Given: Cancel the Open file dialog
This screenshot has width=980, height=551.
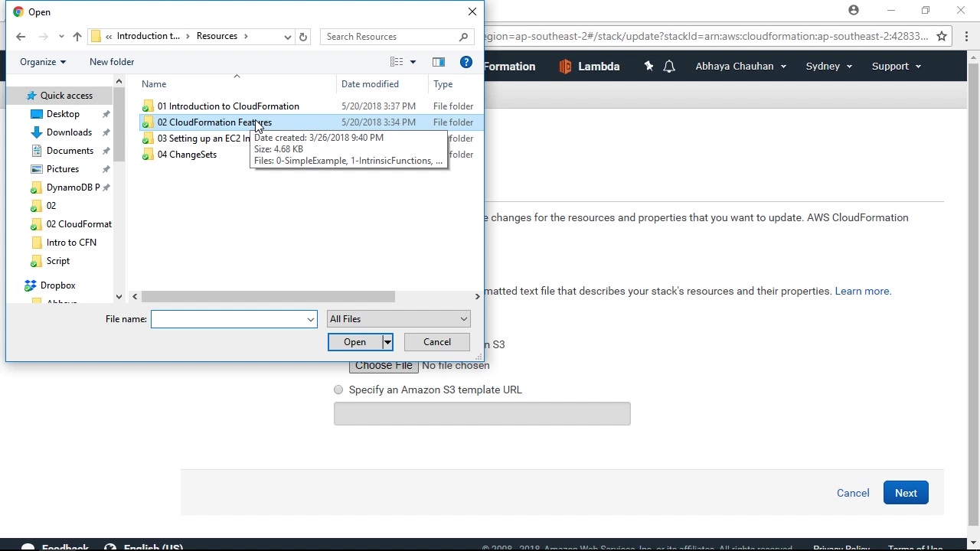Looking at the screenshot, I should click(x=437, y=342).
